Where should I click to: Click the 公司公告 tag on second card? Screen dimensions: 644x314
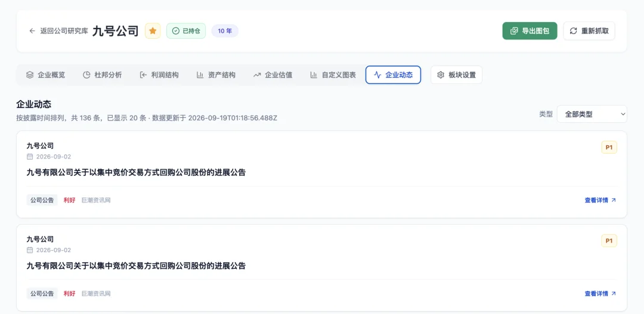(x=42, y=294)
